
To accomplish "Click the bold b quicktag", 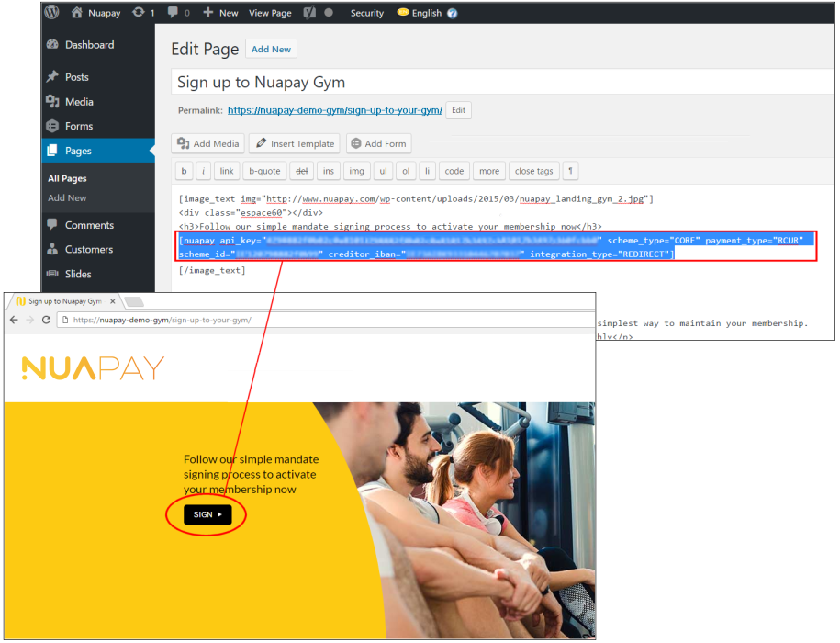I will 184,171.
